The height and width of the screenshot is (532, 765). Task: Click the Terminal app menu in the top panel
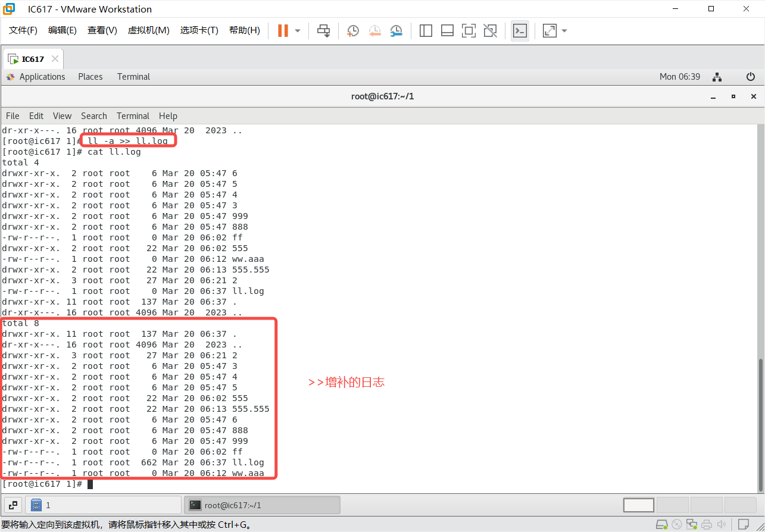tap(133, 77)
